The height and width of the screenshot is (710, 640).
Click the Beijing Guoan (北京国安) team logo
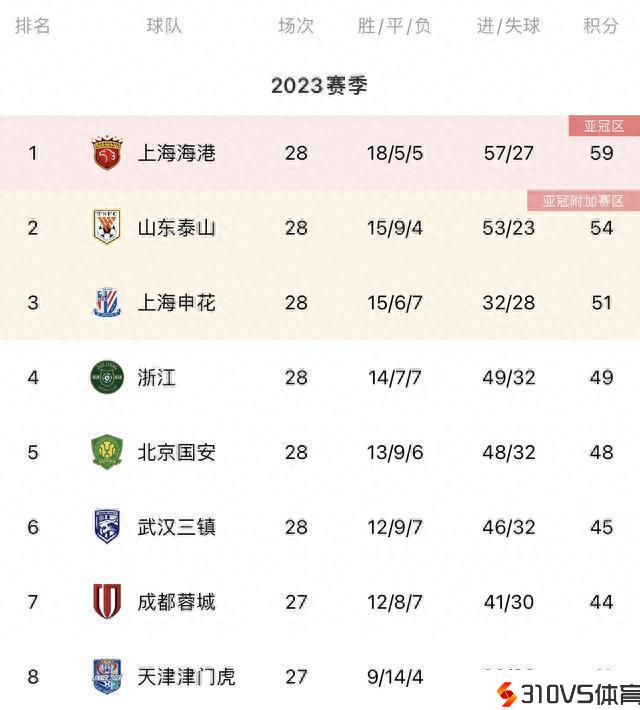tap(106, 452)
